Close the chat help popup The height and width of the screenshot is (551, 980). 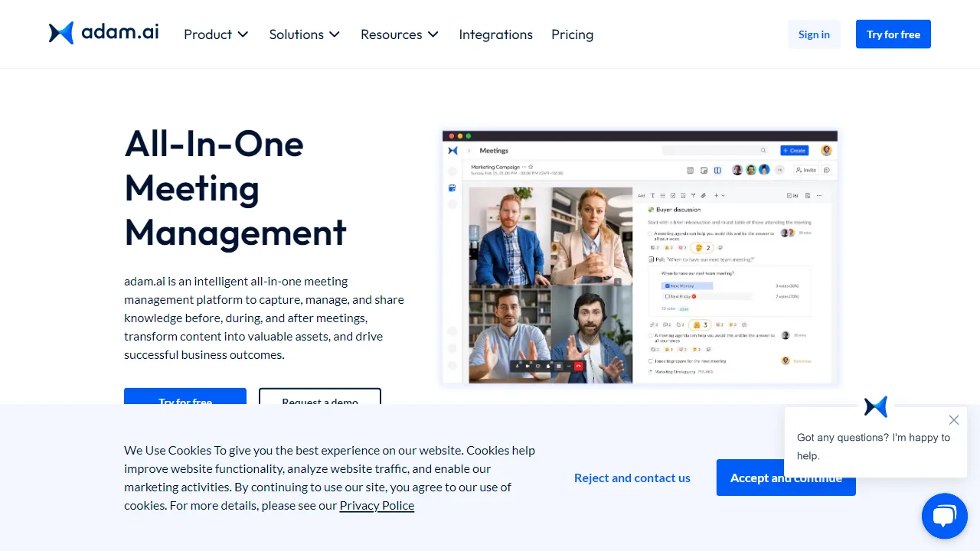pos(953,420)
